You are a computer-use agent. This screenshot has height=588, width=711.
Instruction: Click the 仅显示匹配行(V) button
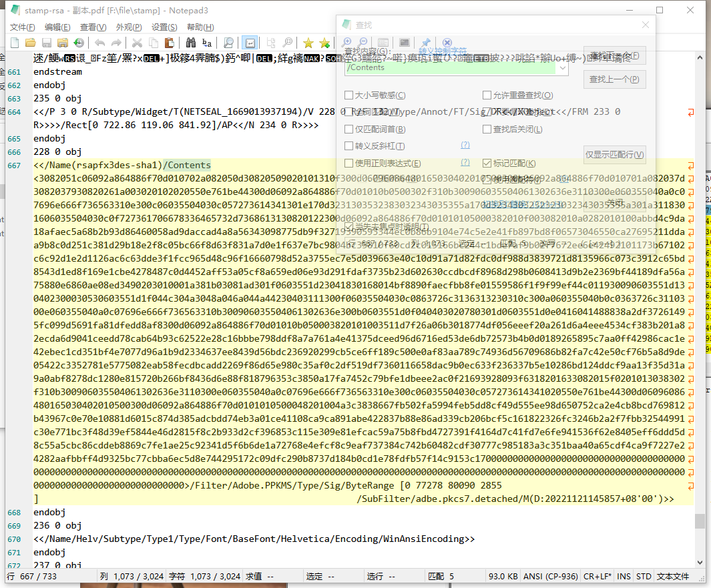tap(614, 155)
